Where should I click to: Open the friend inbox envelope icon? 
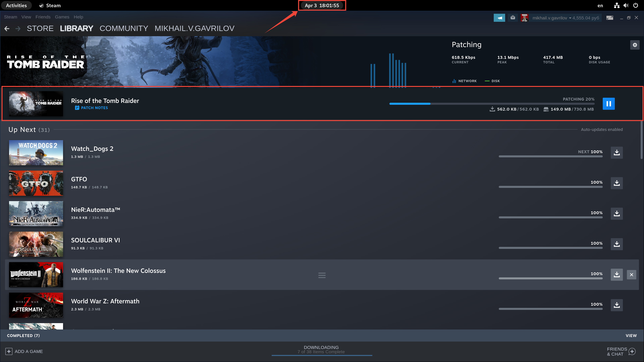pos(513,18)
